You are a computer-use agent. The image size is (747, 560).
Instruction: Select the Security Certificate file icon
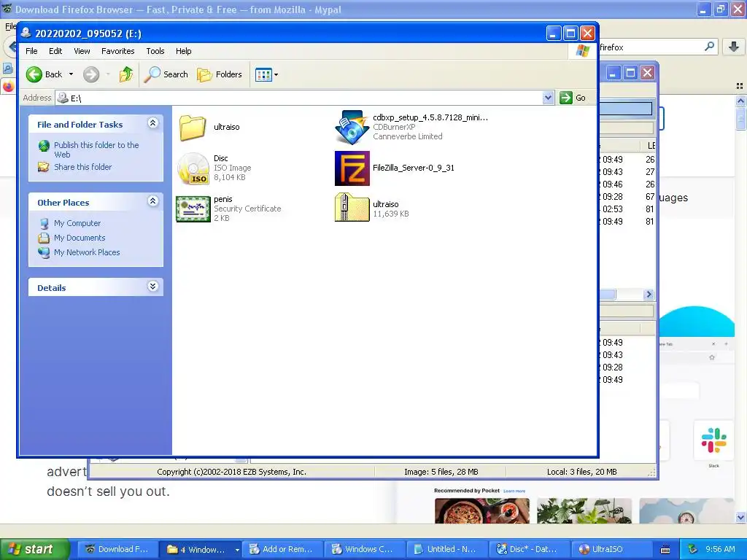coord(193,209)
